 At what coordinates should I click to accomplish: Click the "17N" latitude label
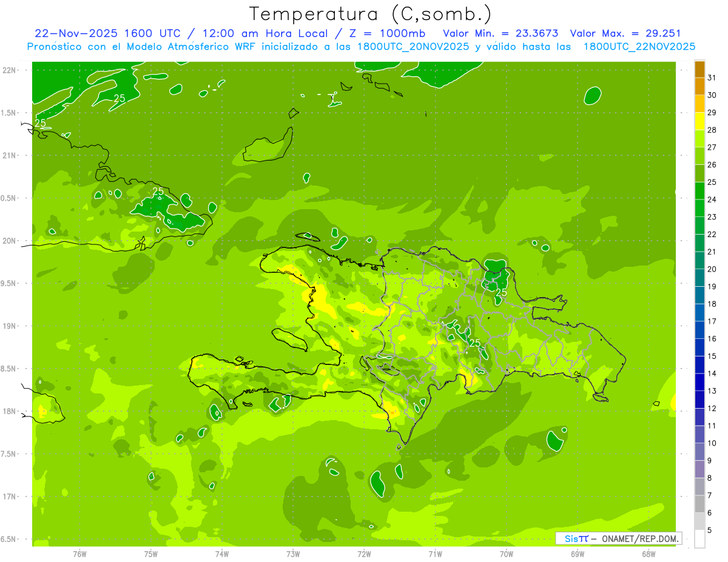[x=10, y=497]
